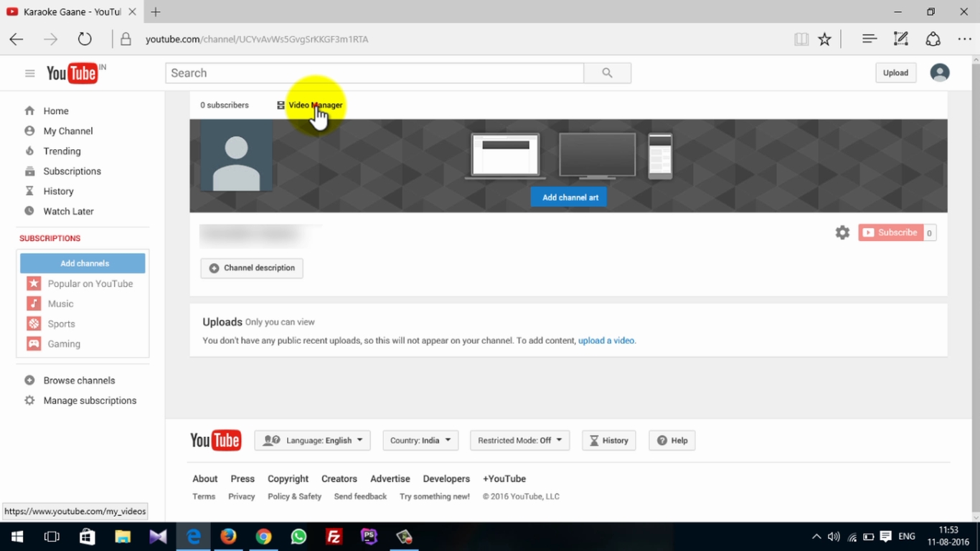The width and height of the screenshot is (980, 551).
Task: Open the Edge reading view icon
Action: pyautogui.click(x=801, y=39)
